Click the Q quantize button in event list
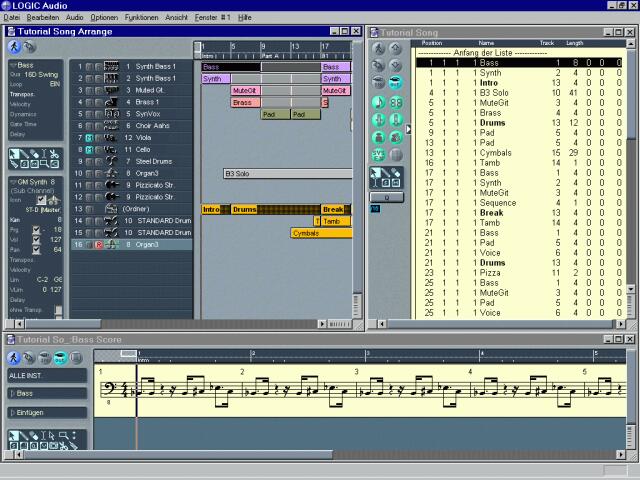 [387, 198]
